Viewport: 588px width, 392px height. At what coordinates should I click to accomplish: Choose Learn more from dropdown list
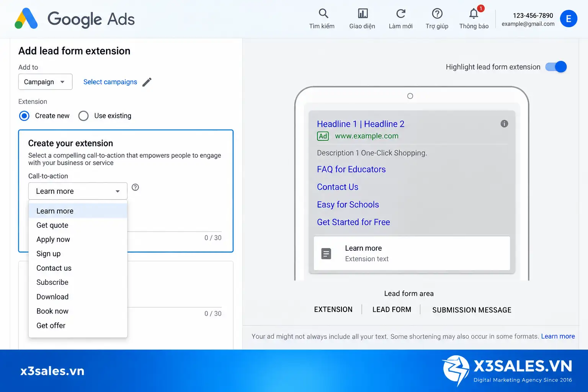[x=78, y=211]
